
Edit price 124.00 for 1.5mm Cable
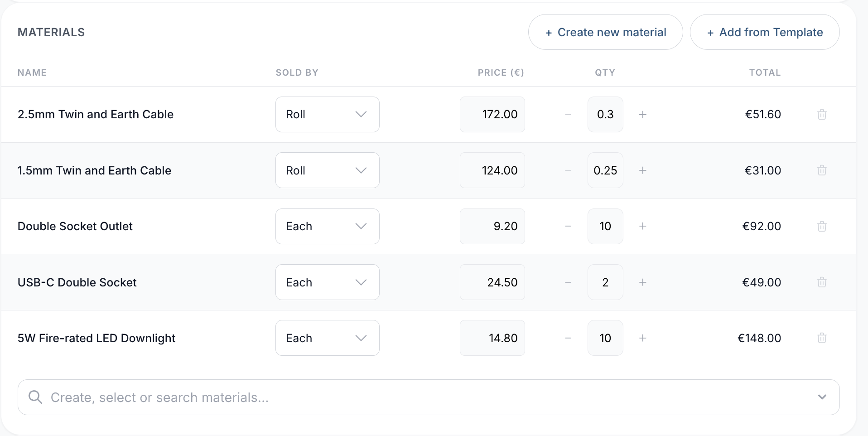492,170
